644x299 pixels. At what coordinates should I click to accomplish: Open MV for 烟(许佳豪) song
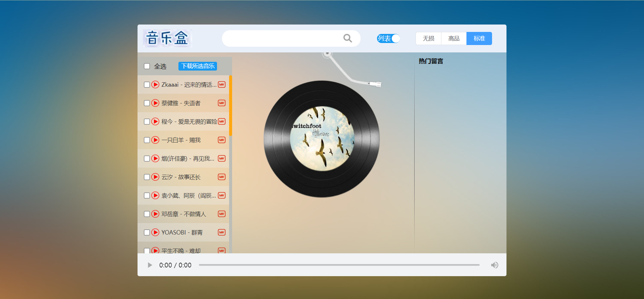point(222,158)
